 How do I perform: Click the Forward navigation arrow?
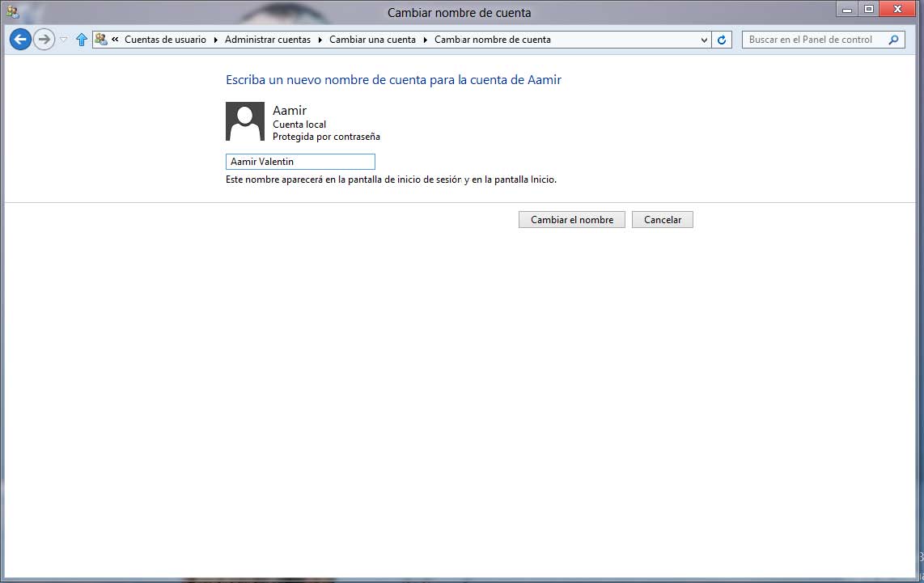click(44, 39)
